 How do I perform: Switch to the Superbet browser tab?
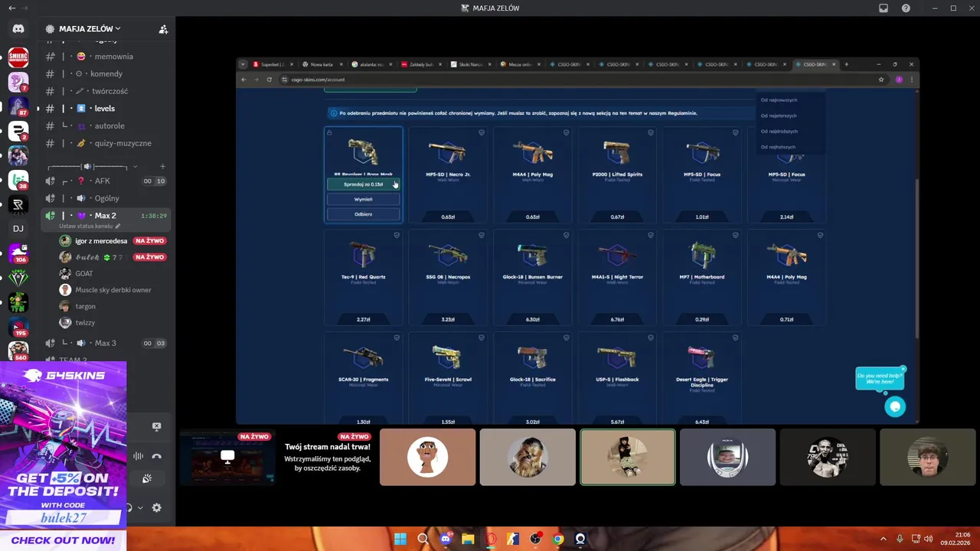click(x=271, y=64)
